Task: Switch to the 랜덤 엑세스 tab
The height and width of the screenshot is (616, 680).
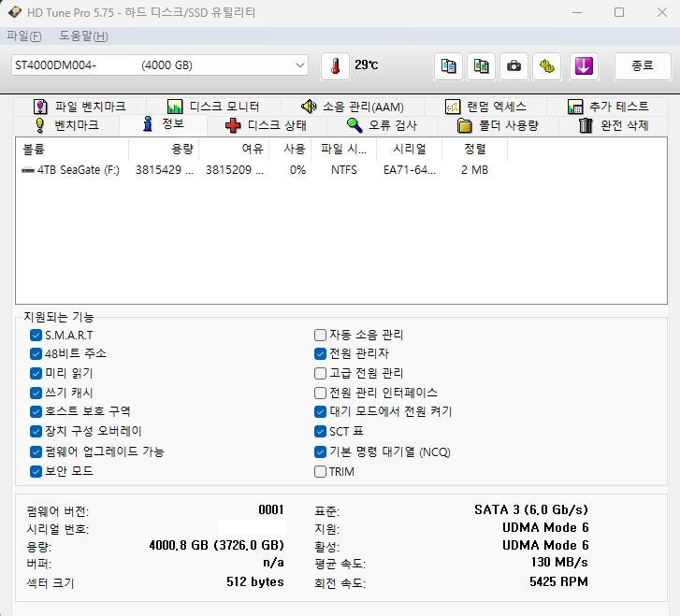Action: click(485, 107)
